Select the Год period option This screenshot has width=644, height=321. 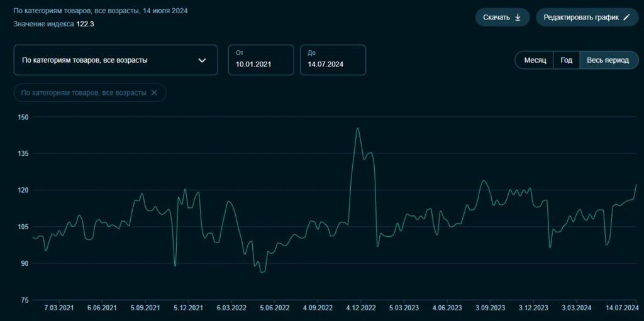pyautogui.click(x=566, y=60)
